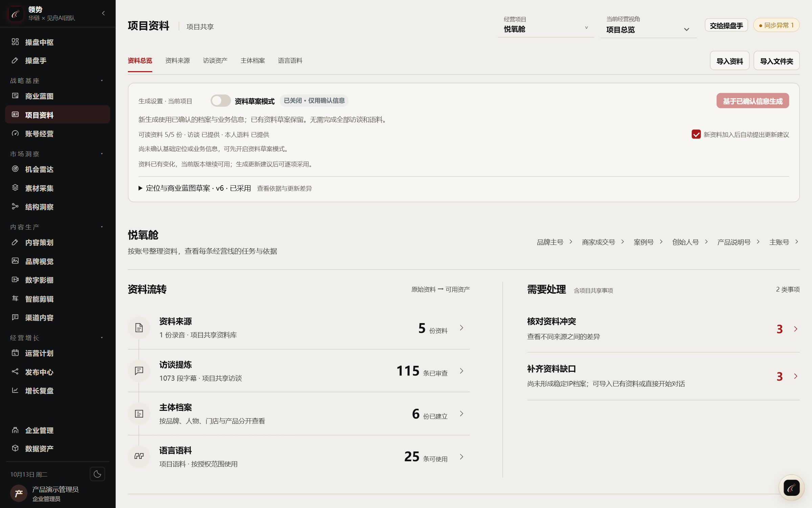The height and width of the screenshot is (508, 812).
Task: Collapse the sidebar with the arrow icon
Action: [x=103, y=13]
